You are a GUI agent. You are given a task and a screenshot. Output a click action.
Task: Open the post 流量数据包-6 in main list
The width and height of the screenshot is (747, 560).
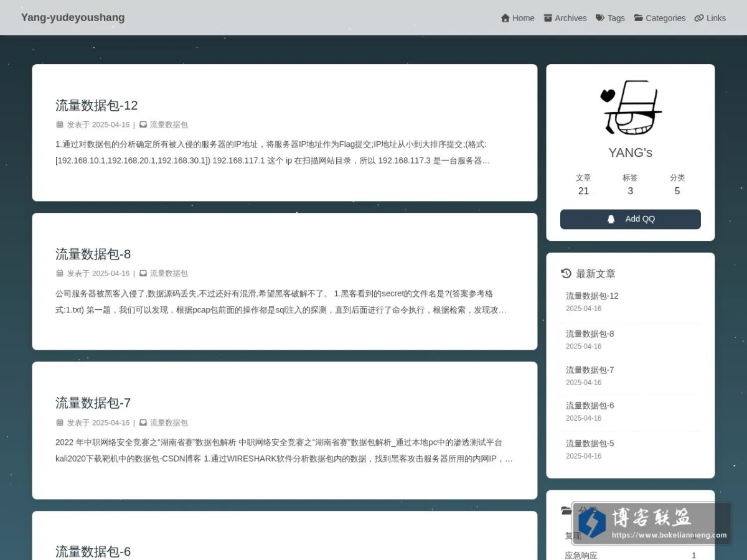click(93, 551)
